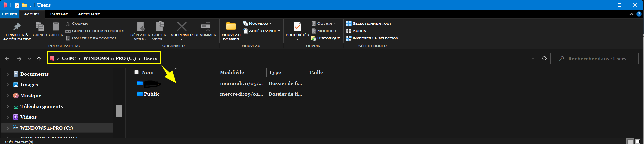Click Coller le raccourci
This screenshot has height=144, width=644.
91,38
